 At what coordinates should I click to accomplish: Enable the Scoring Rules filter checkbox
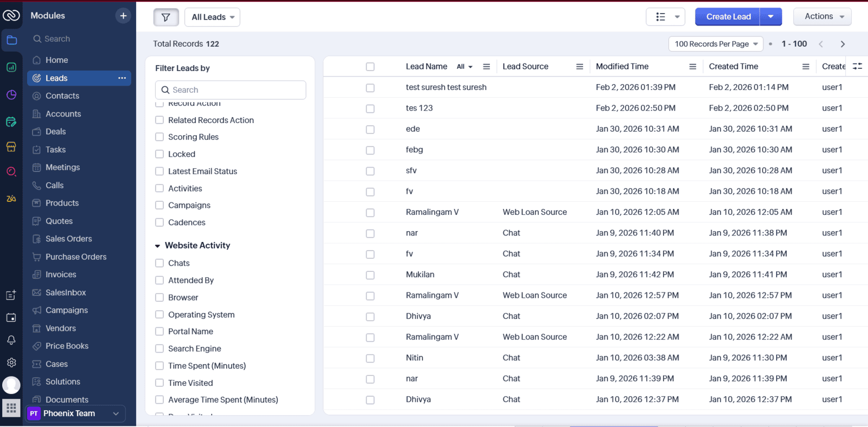pyautogui.click(x=159, y=137)
